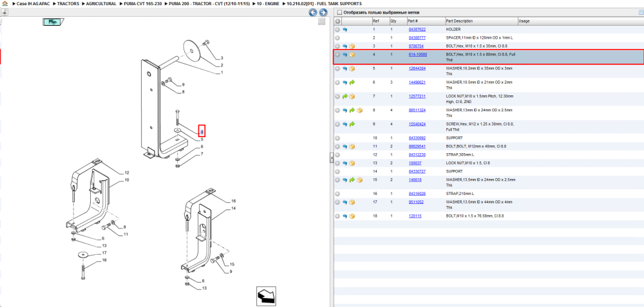Click callout number 18 in diagram

(104, 260)
